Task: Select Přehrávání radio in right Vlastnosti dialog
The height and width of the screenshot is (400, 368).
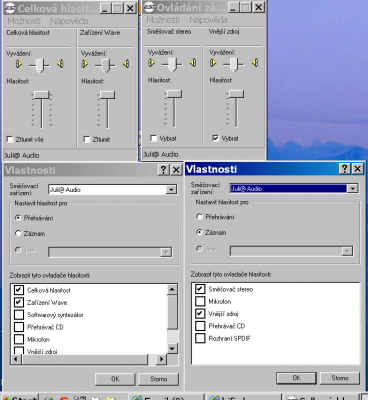Action: click(199, 217)
